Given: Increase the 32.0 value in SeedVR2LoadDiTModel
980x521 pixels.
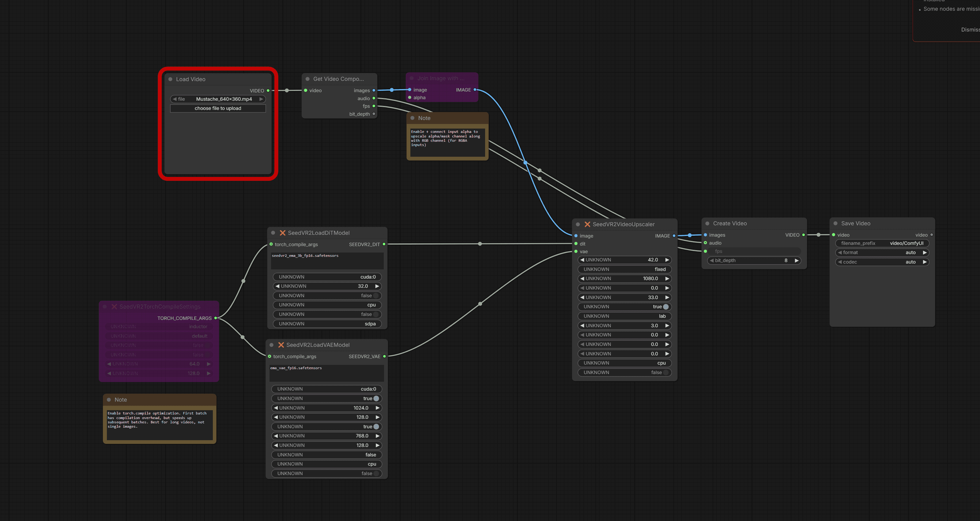Looking at the screenshot, I should click(x=377, y=286).
